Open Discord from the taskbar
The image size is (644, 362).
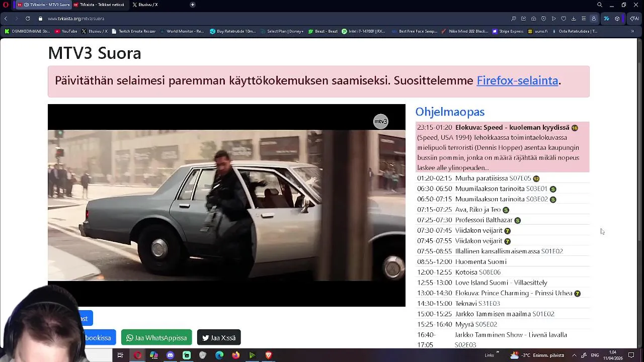(170, 355)
